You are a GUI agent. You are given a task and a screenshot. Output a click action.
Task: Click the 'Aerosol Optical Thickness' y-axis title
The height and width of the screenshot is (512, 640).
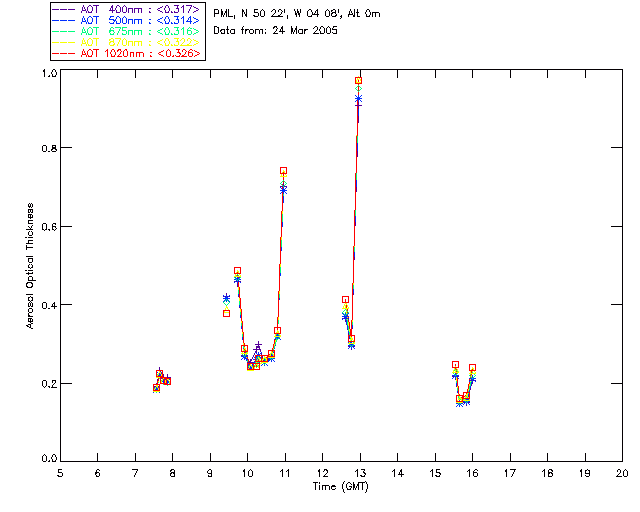(x=31, y=266)
